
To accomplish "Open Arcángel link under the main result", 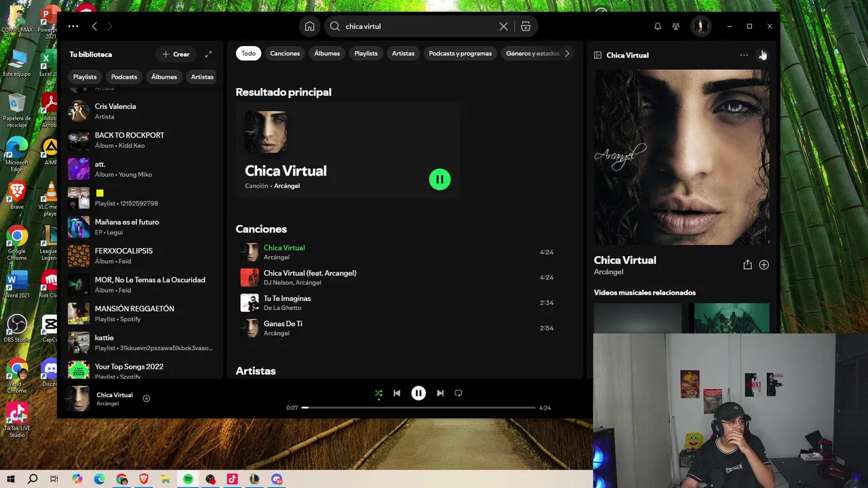I will click(x=287, y=186).
